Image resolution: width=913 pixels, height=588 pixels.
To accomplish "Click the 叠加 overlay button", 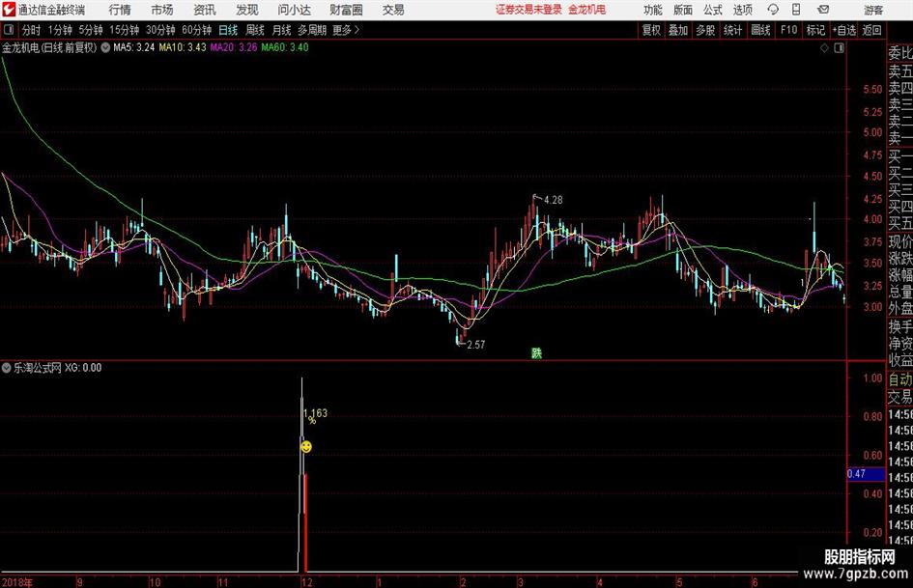I will click(678, 30).
